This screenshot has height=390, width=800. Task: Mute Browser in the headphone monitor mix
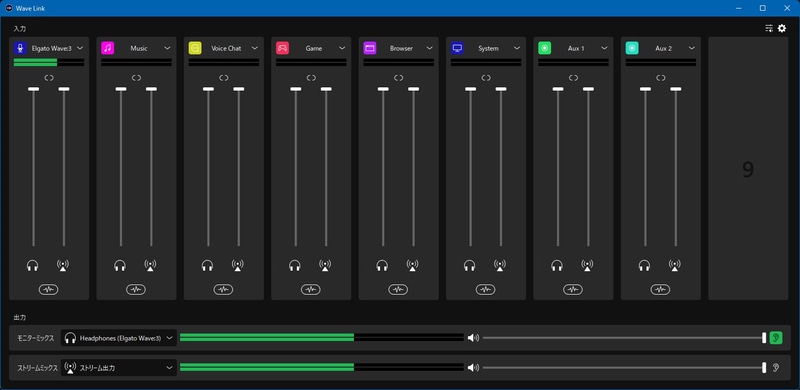tap(382, 265)
